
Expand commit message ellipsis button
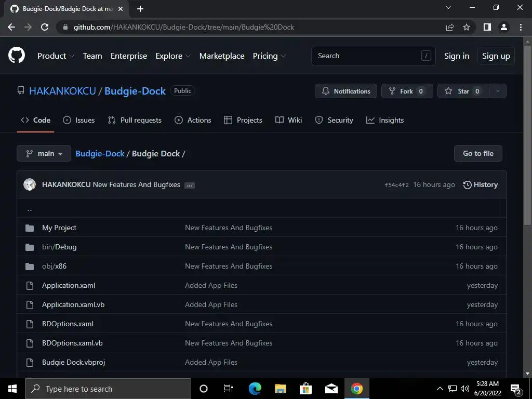(189, 185)
